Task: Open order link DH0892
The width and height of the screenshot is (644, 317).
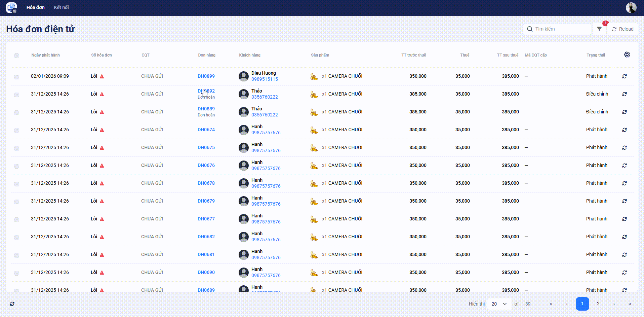Action: [x=206, y=91]
